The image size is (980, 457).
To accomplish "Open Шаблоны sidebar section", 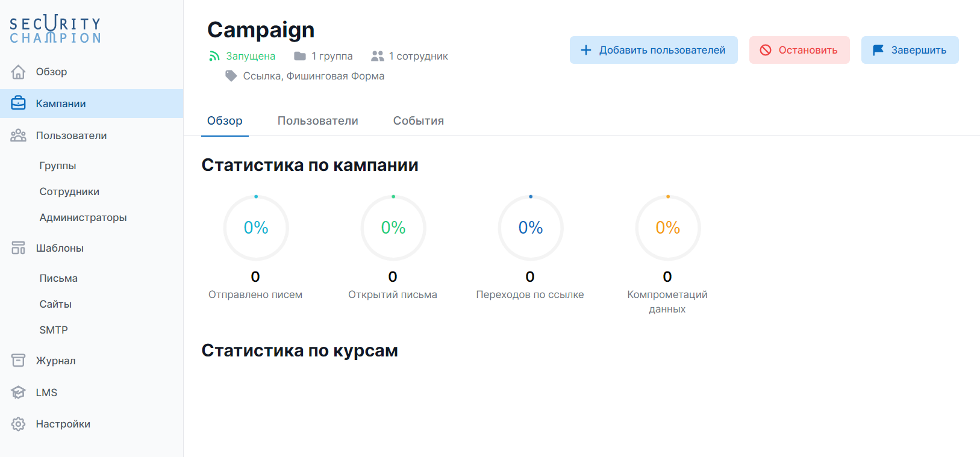I will [x=92, y=248].
